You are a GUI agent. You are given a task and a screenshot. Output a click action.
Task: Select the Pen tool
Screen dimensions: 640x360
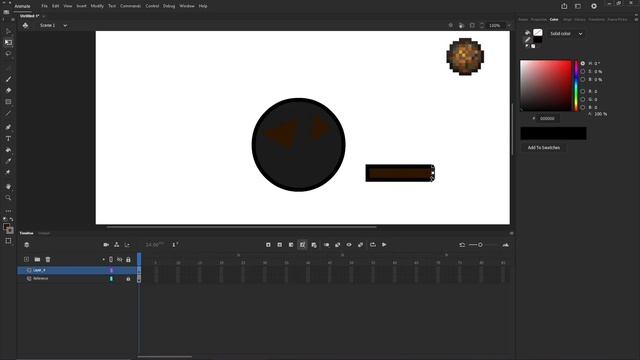pos(8,127)
